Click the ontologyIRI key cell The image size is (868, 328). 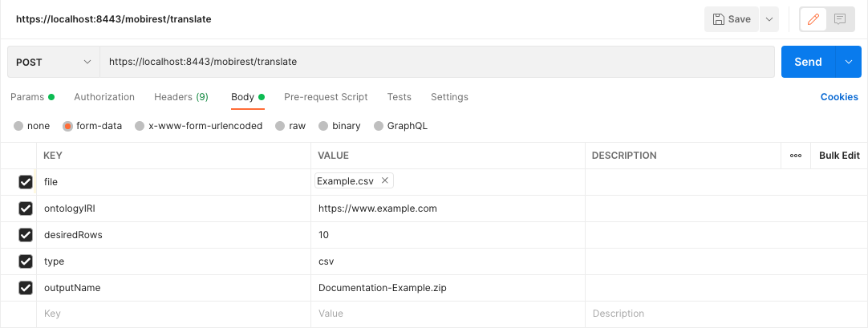(174, 209)
